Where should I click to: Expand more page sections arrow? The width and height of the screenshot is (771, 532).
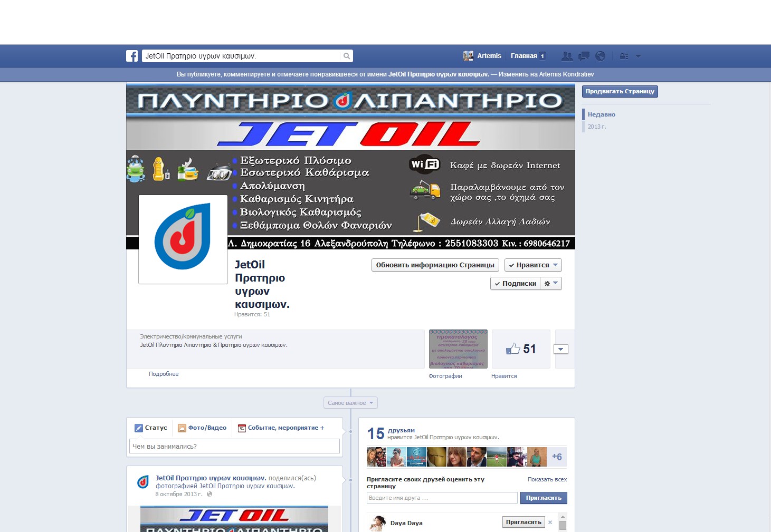point(560,349)
